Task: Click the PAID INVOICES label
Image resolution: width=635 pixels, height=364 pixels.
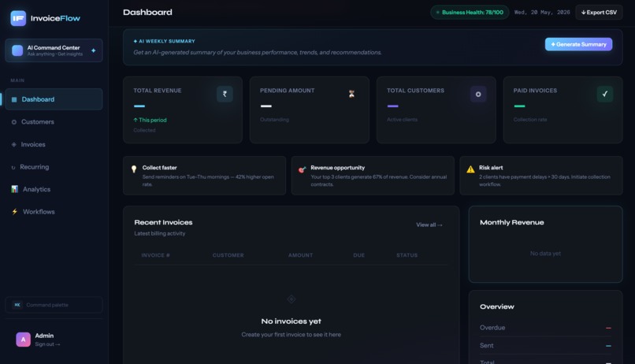Action: [x=535, y=91]
